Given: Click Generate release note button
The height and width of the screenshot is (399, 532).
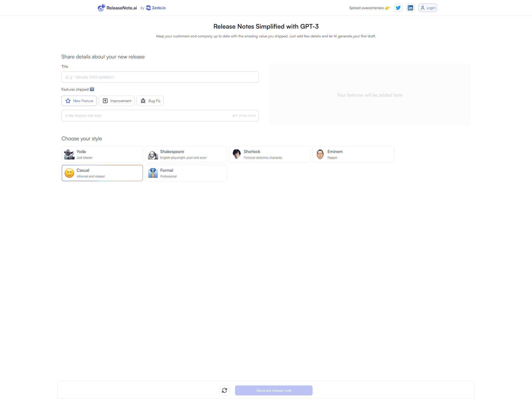Looking at the screenshot, I should click(x=274, y=390).
